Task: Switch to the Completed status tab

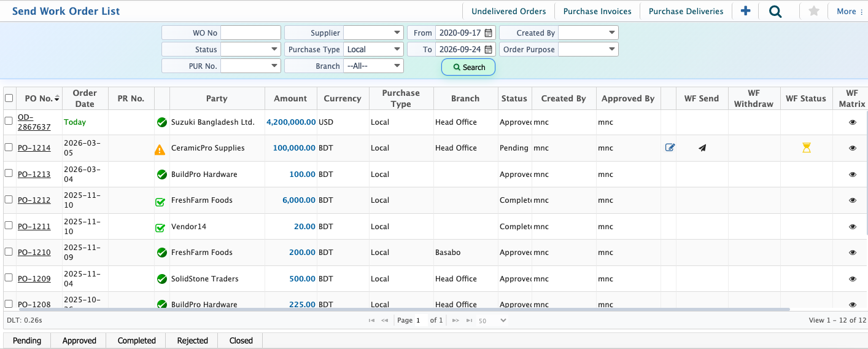Action: point(137,340)
